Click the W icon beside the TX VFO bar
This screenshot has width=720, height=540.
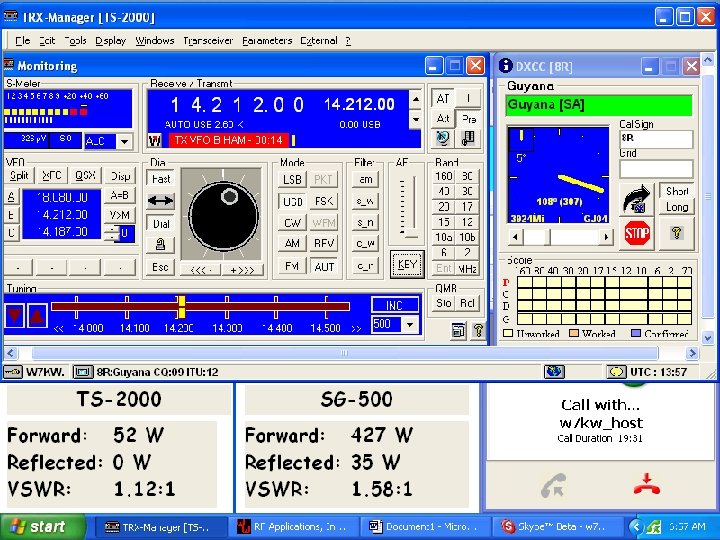pos(155,141)
